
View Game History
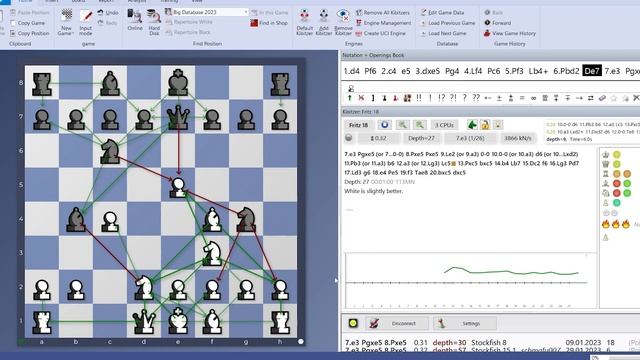(x=509, y=33)
